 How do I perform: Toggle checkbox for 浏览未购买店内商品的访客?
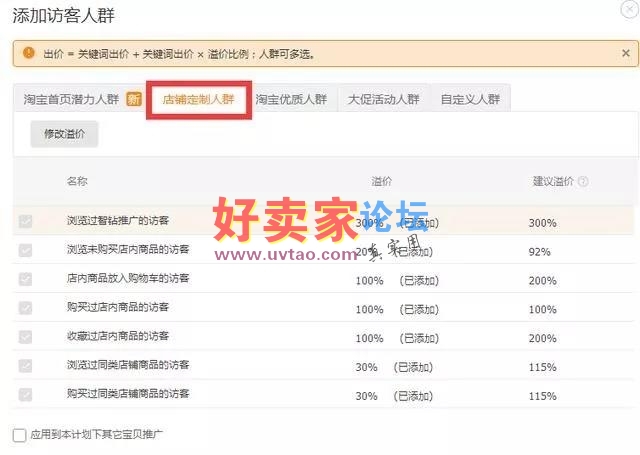click(x=25, y=250)
